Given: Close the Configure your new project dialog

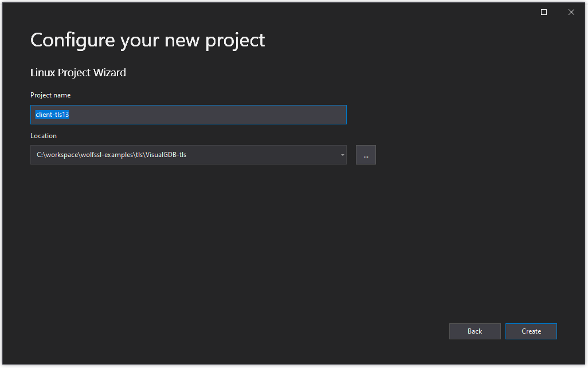Looking at the screenshot, I should [571, 13].
